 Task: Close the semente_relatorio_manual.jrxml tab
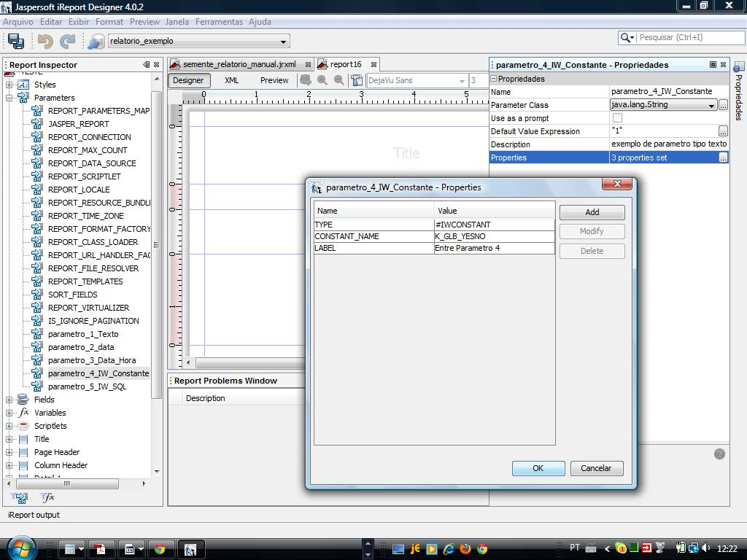click(x=309, y=64)
